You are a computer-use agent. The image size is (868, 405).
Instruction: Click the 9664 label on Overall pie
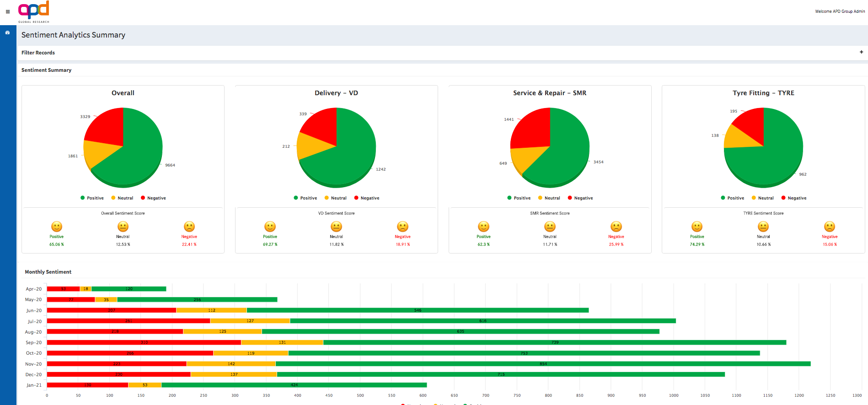pos(170,165)
